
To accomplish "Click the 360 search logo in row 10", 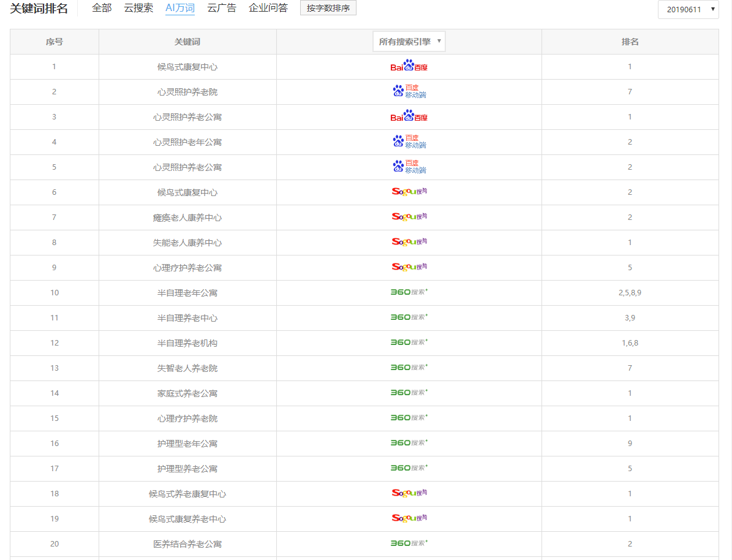I will [x=409, y=292].
